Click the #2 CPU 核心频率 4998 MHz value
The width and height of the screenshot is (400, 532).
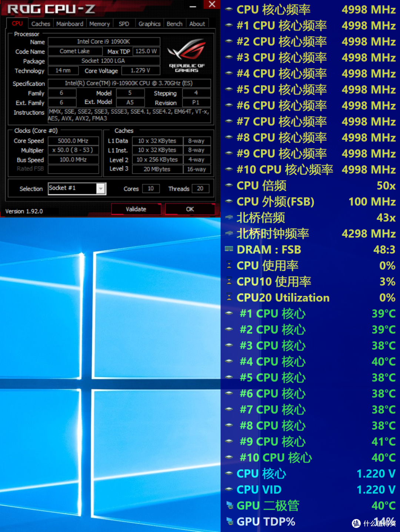coord(369,42)
